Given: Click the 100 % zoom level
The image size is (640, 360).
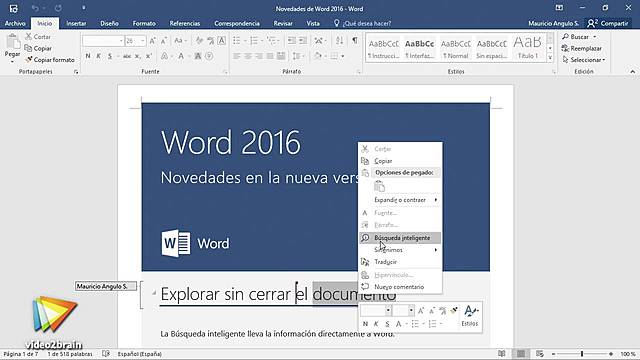Looking at the screenshot, I should pos(628,354).
